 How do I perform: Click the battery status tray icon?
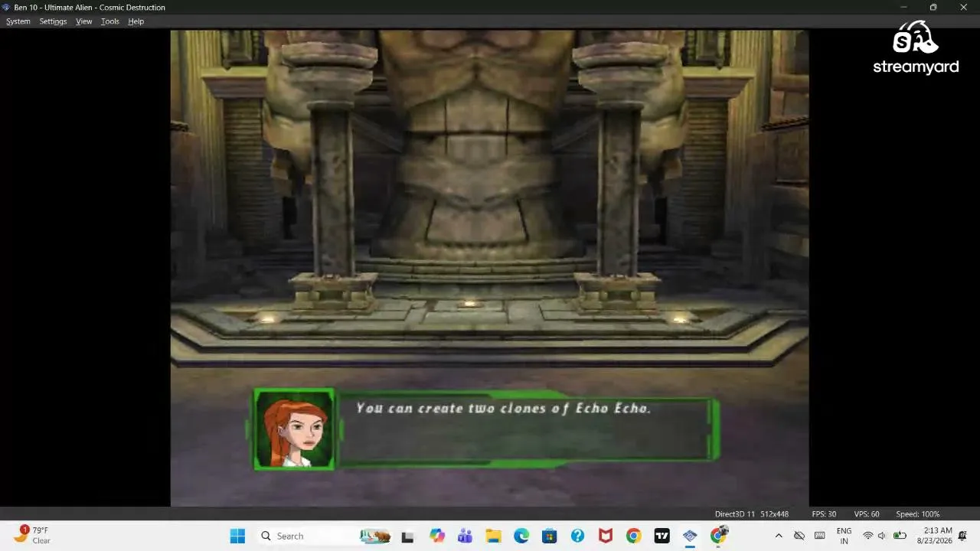(900, 536)
